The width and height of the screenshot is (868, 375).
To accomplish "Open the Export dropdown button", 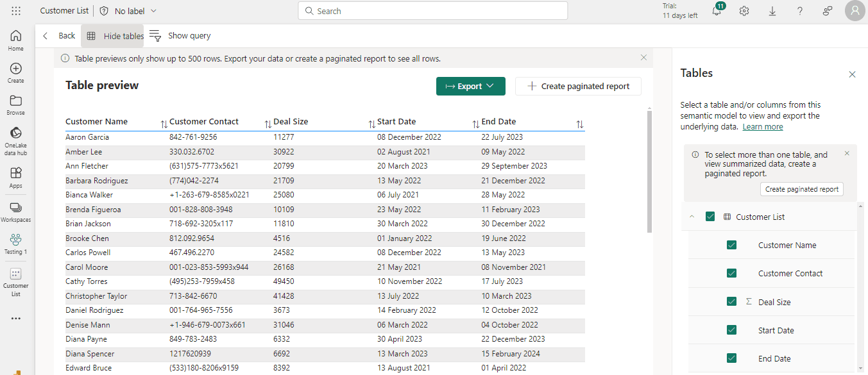I will tap(470, 87).
